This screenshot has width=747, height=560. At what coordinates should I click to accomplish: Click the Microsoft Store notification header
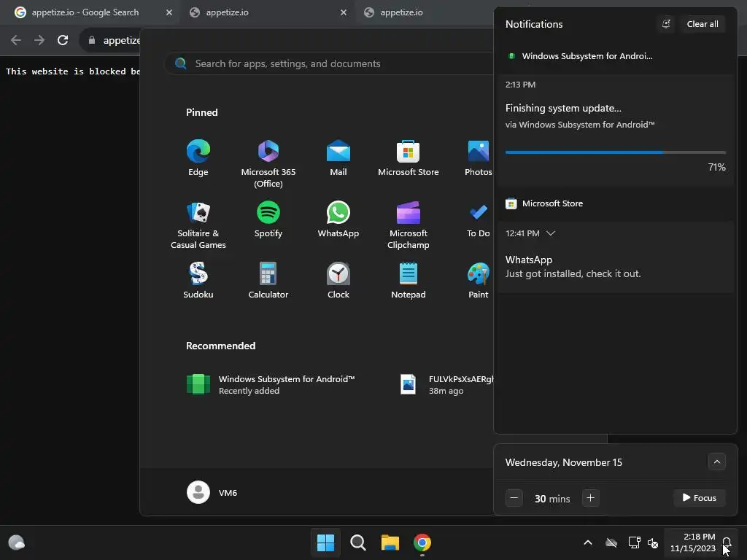(544, 203)
